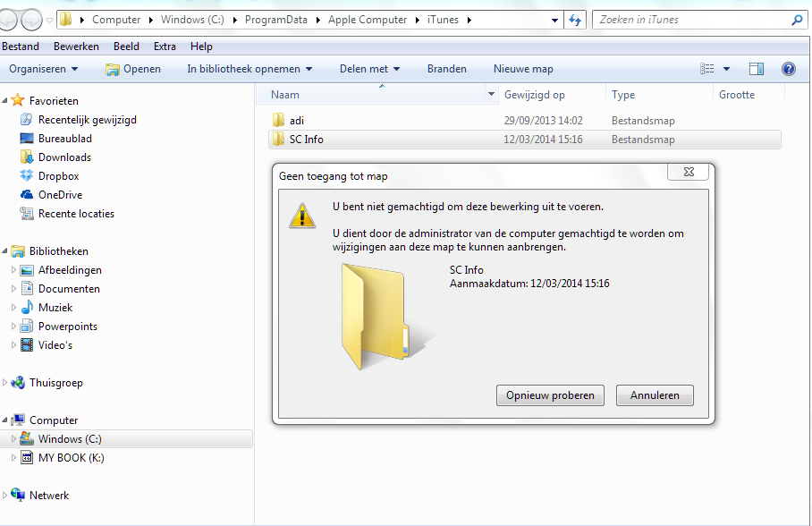
Task: Open the Extra menu
Action: (165, 47)
